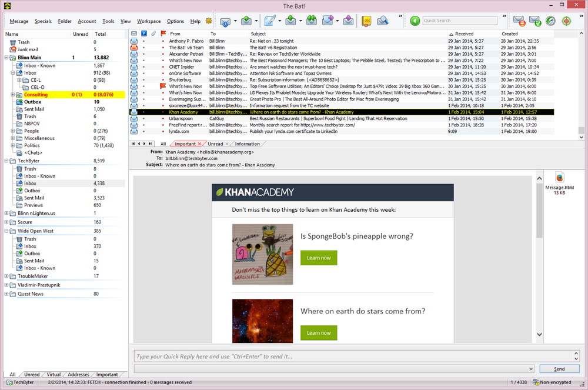The height and width of the screenshot is (390, 588).
Task: Toggle flag dot for onOne Software message
Action: pyautogui.click(x=163, y=74)
